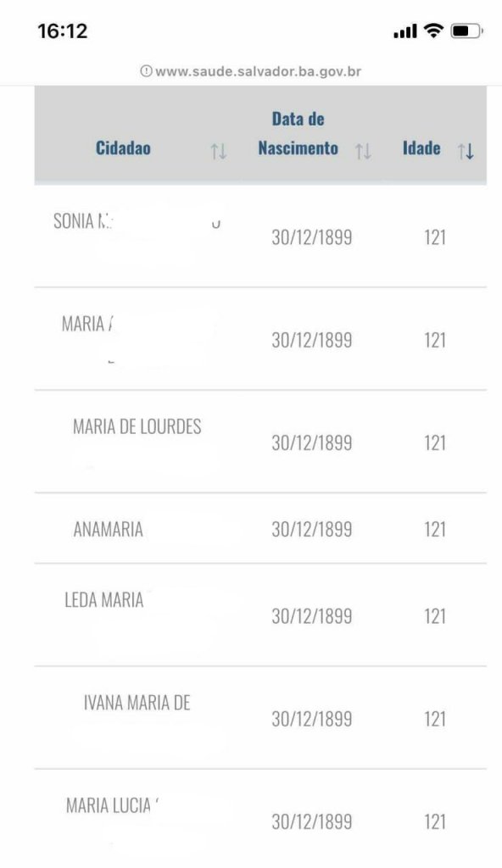Tap the Wi-Fi status icon
This screenshot has width=502, height=868.
coord(433,31)
